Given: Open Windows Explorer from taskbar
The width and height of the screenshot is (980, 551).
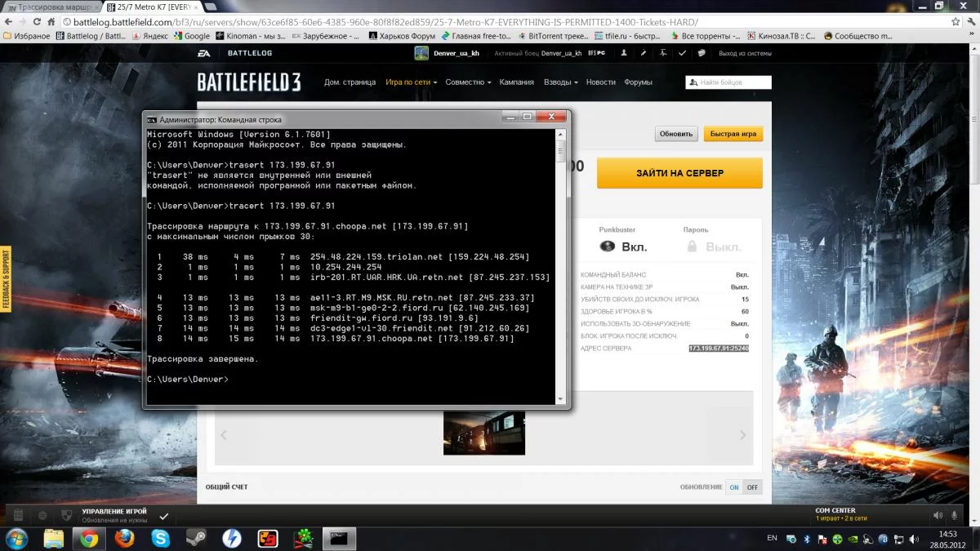Looking at the screenshot, I should [x=54, y=538].
